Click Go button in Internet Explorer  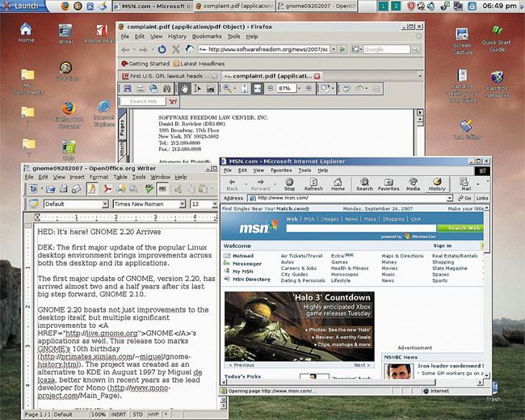[464, 198]
